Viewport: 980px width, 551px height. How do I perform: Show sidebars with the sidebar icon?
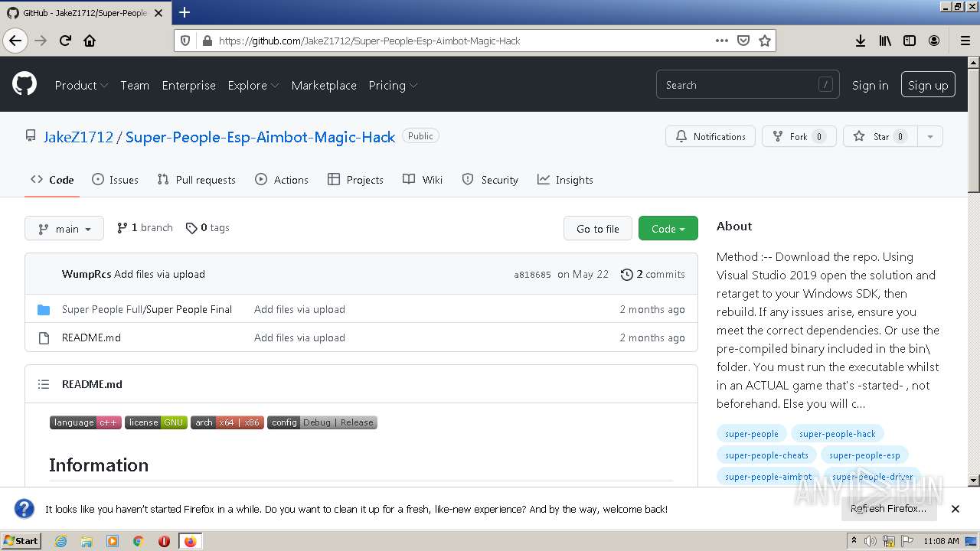coord(910,41)
